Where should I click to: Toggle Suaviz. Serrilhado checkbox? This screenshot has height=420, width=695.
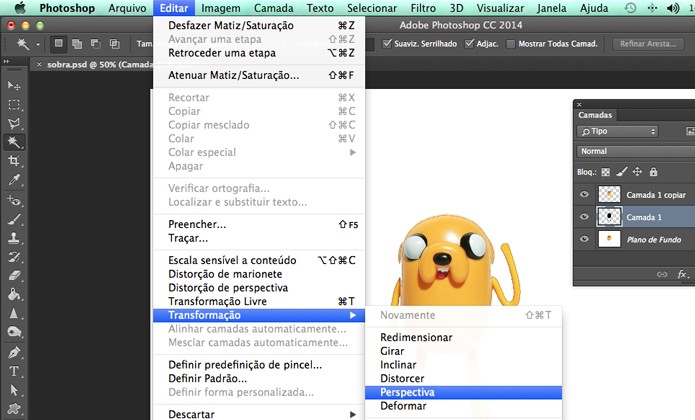[387, 43]
